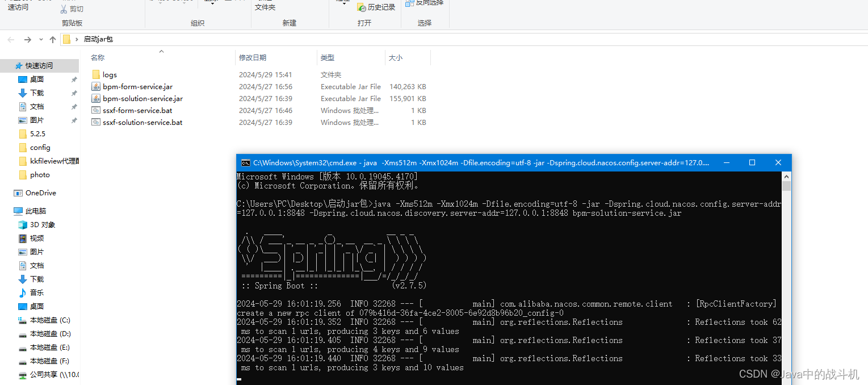Open pinned 图片 under Quick access
Viewport: 868px width, 385px height.
pos(37,120)
